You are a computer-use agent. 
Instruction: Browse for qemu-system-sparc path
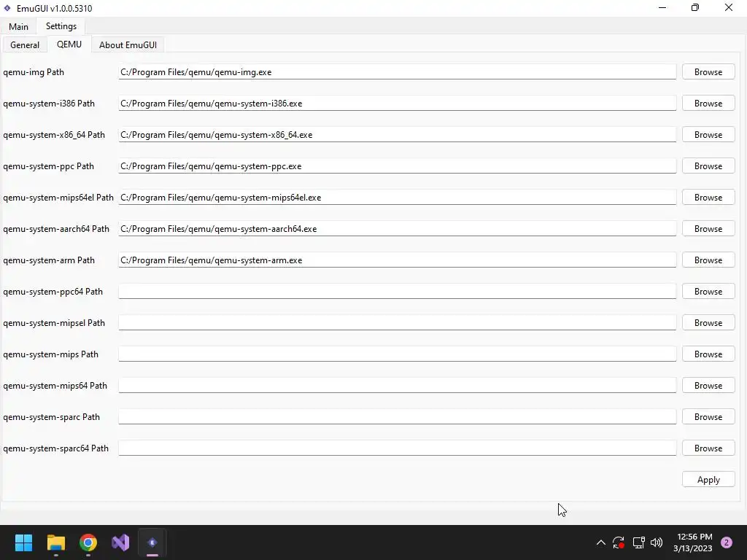click(708, 417)
